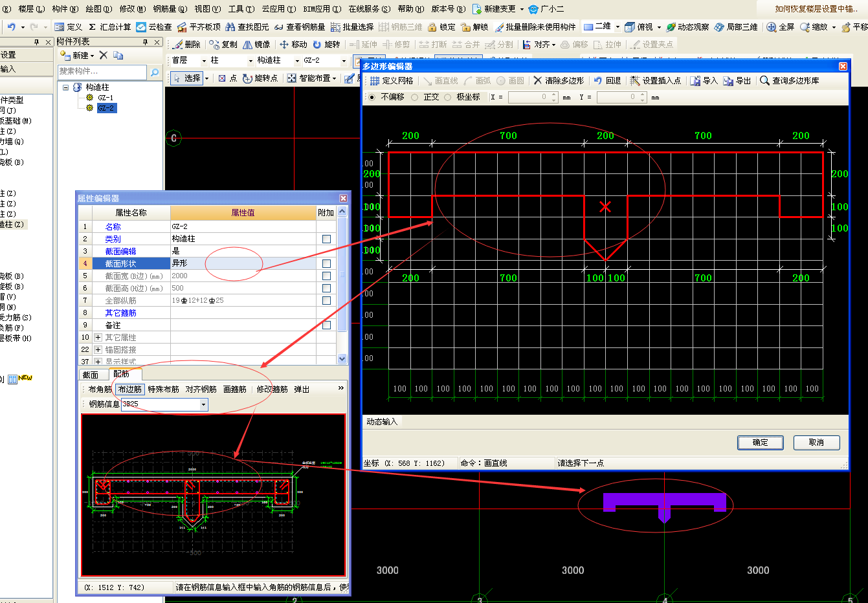The width and height of the screenshot is (868, 603).
Task: Switch to the 截面 tab
Action: click(x=91, y=375)
